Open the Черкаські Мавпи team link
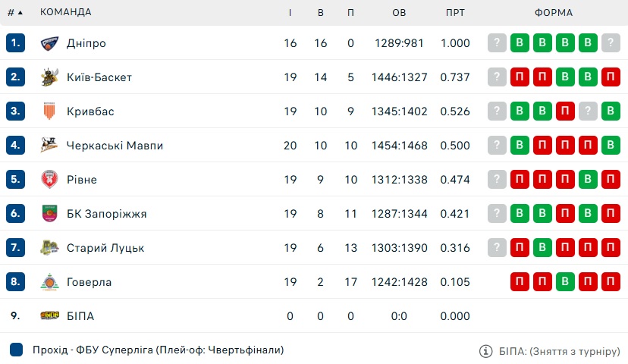 point(115,146)
